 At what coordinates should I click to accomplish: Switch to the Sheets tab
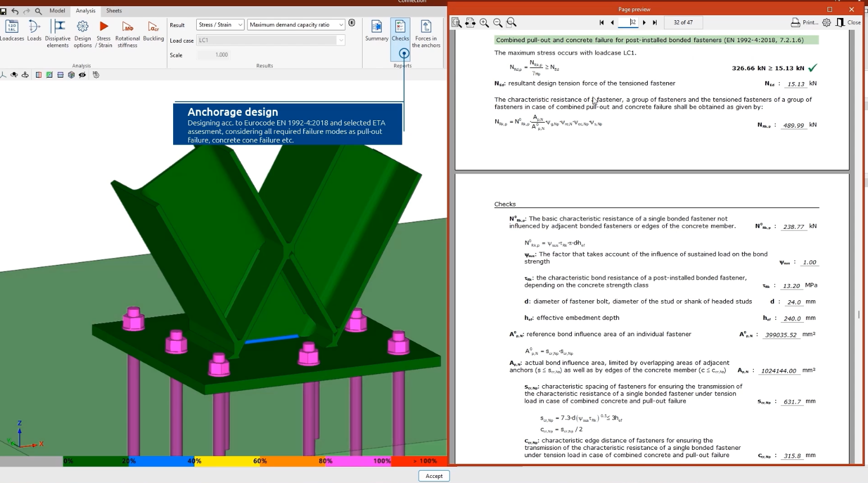(114, 11)
